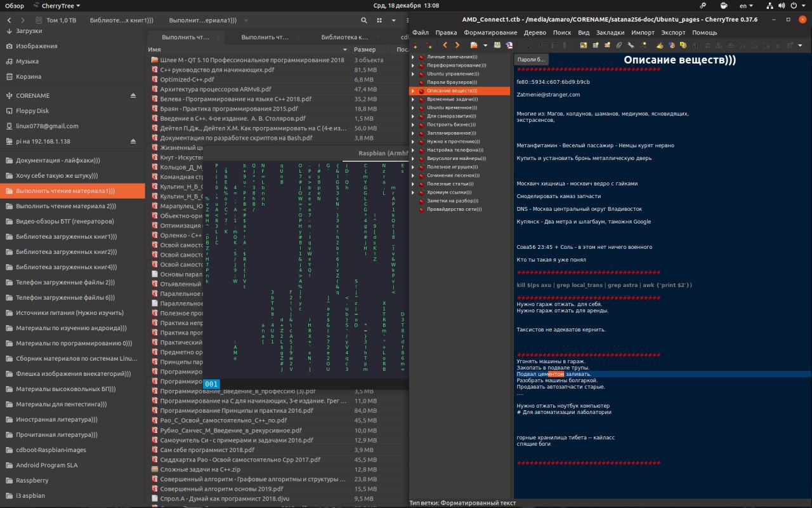Click Библиоте...х книг1))) path button
The height and width of the screenshot is (508, 812).
point(120,20)
